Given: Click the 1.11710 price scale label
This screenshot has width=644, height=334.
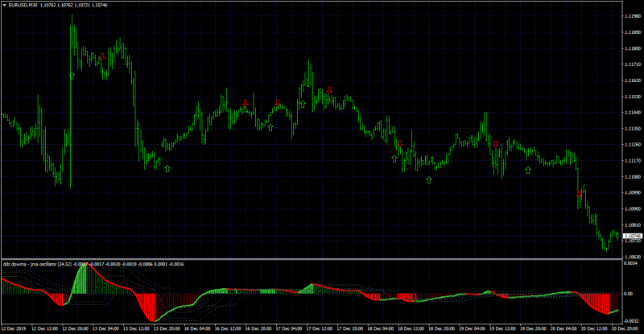Looking at the screenshot, I should [633, 64].
